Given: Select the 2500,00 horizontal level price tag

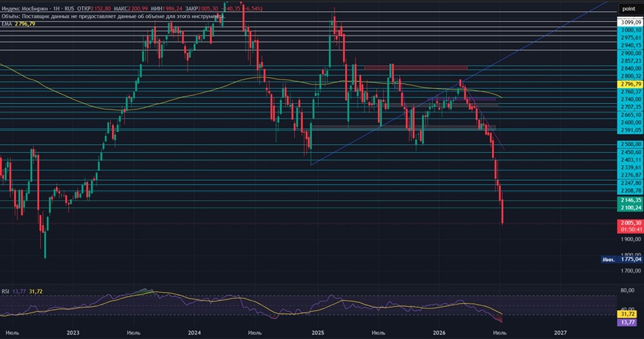Looking at the screenshot, I should 630,144.
